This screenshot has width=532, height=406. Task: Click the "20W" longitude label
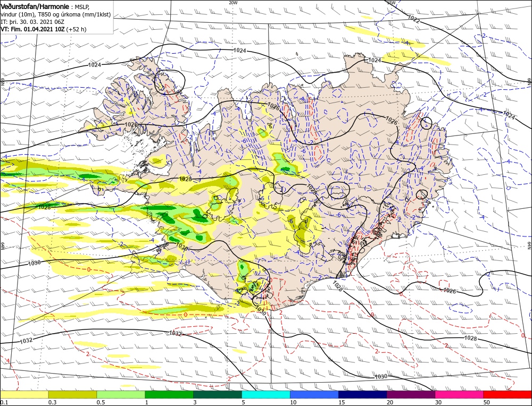point(233,2)
